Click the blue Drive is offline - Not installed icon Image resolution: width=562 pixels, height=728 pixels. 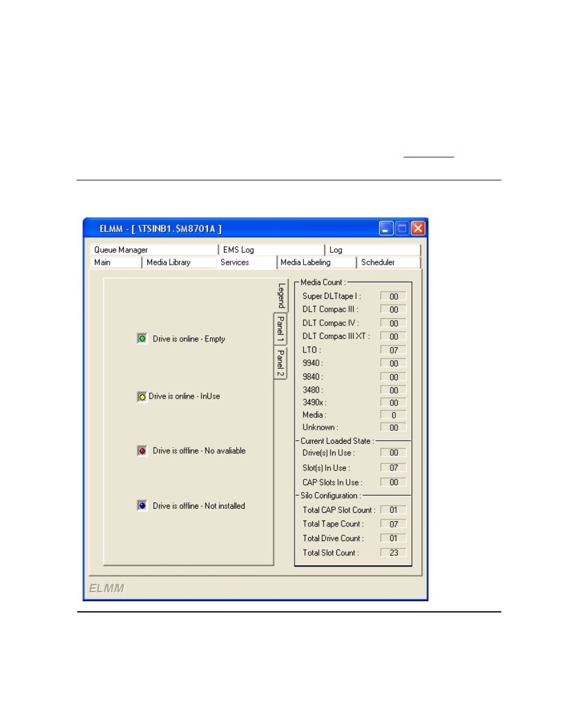click(x=142, y=506)
